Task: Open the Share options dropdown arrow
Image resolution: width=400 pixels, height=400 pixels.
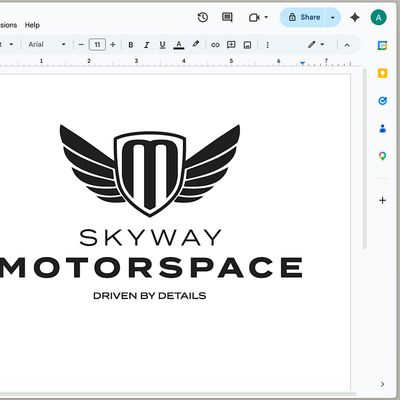Action: coord(333,17)
